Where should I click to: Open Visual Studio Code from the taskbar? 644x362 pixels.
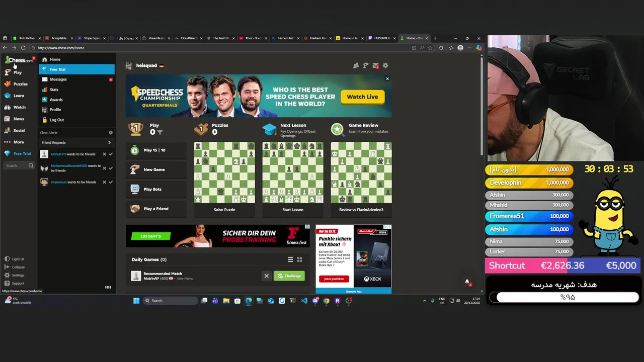click(304, 301)
